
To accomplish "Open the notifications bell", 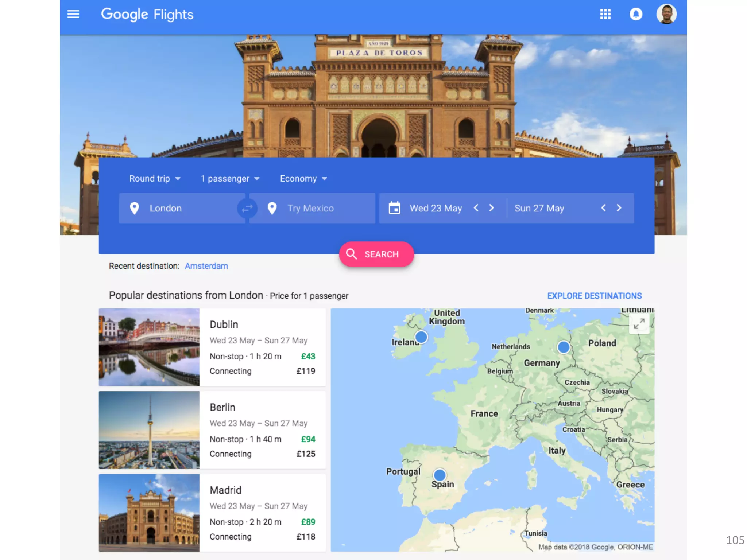I will tap(636, 14).
